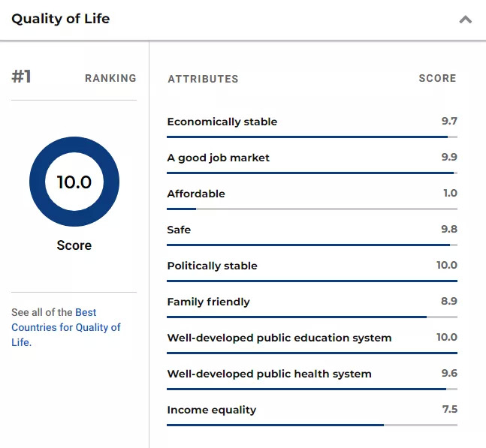Select the Economically stable attribute label
This screenshot has width=486, height=448.
222,122
